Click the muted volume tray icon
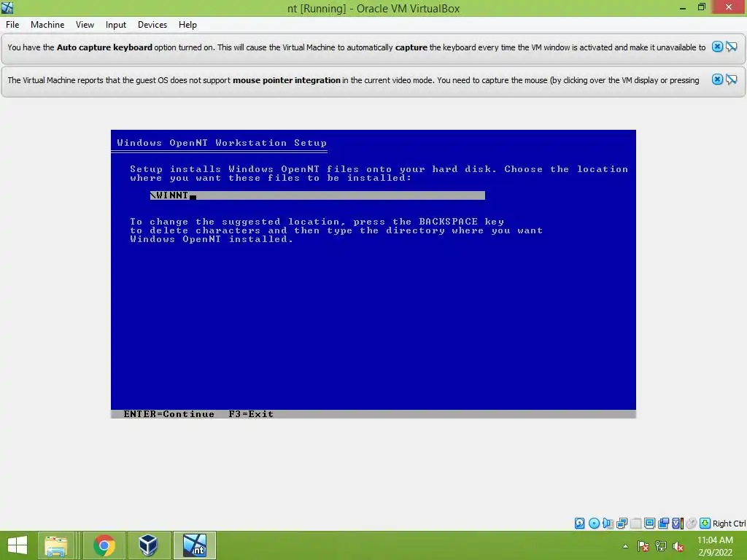This screenshot has width=747, height=560. (x=678, y=546)
